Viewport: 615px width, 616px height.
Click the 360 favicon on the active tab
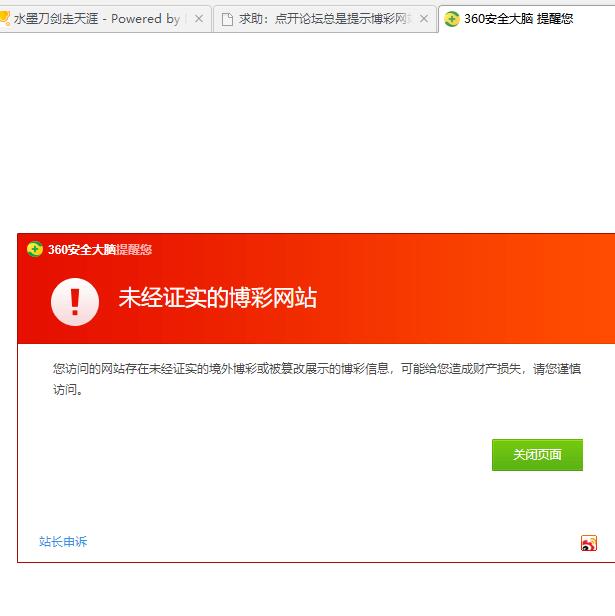click(x=452, y=18)
